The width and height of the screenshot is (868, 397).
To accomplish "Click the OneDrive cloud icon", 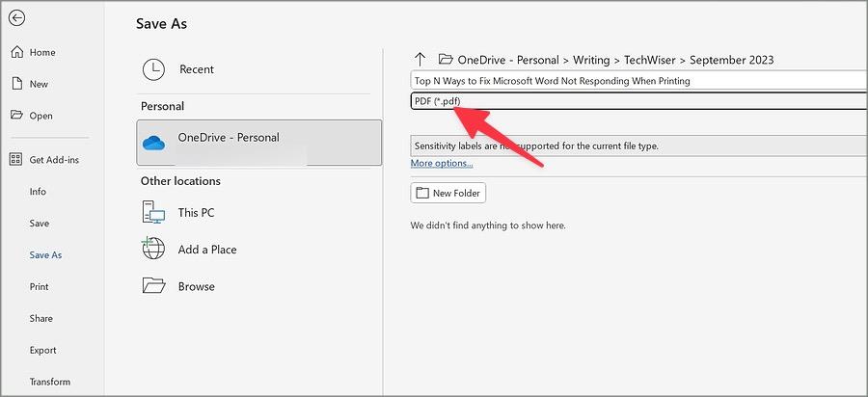I will click(x=153, y=144).
